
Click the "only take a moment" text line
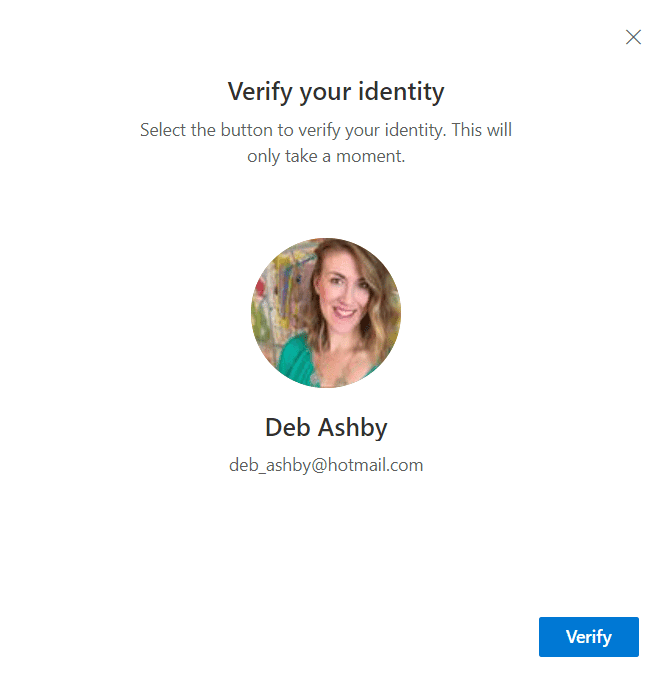(326, 156)
